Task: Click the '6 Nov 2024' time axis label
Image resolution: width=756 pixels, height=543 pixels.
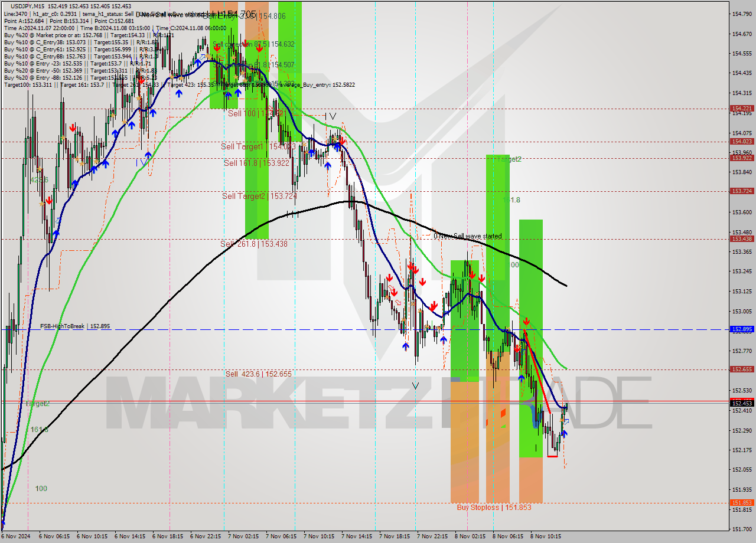Action: pyautogui.click(x=14, y=537)
